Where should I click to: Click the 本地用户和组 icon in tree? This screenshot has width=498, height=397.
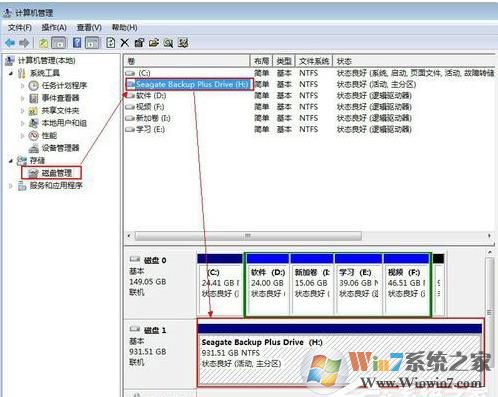coord(33,123)
